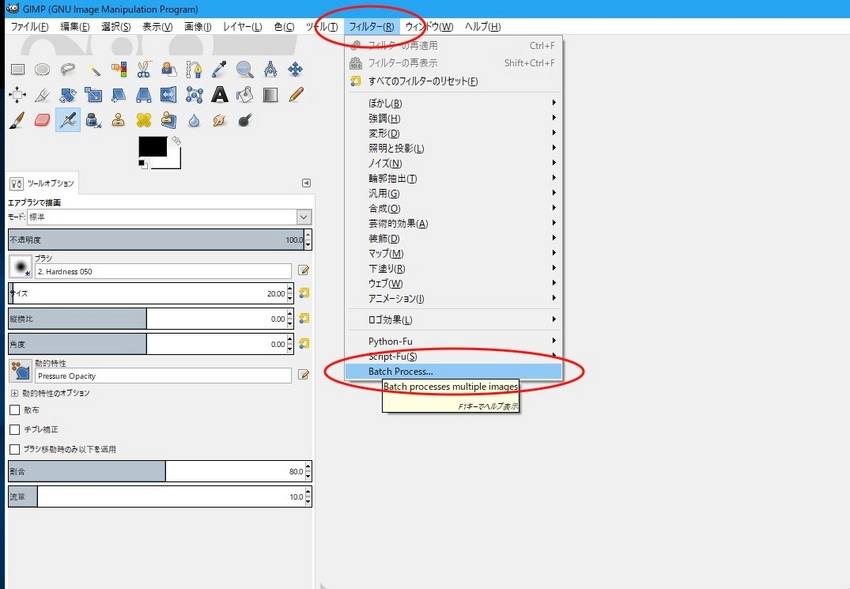The width and height of the screenshot is (850, 589).
Task: Open the モード dropdown showing 標準
Action: pos(169,217)
